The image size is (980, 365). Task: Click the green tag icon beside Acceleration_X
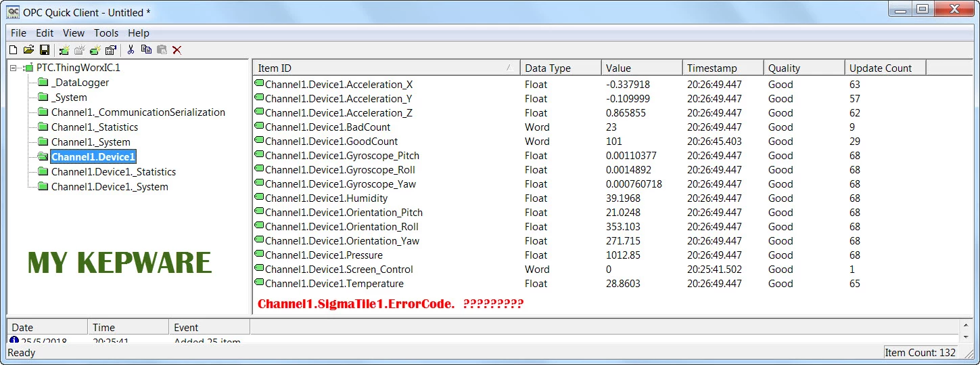[x=259, y=84]
